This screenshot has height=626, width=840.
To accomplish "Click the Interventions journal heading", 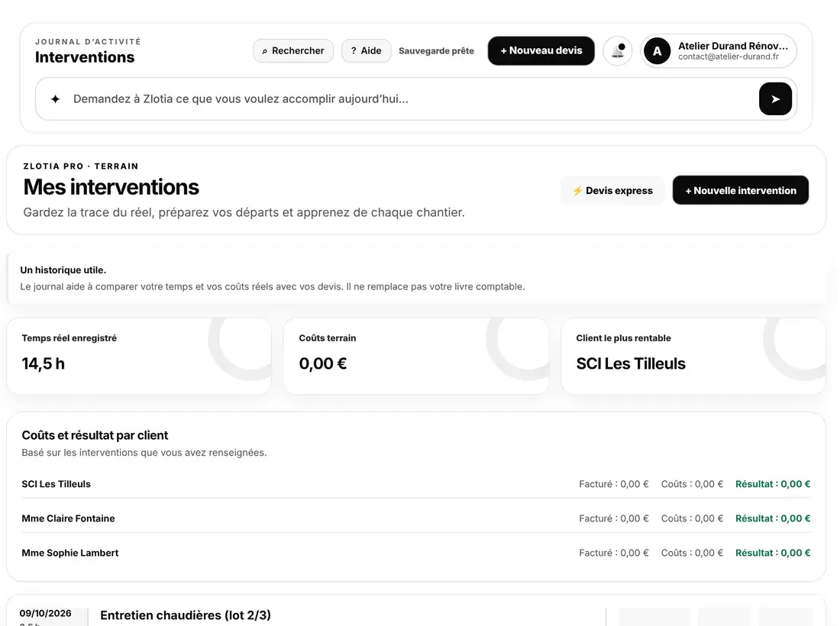I will (x=85, y=57).
